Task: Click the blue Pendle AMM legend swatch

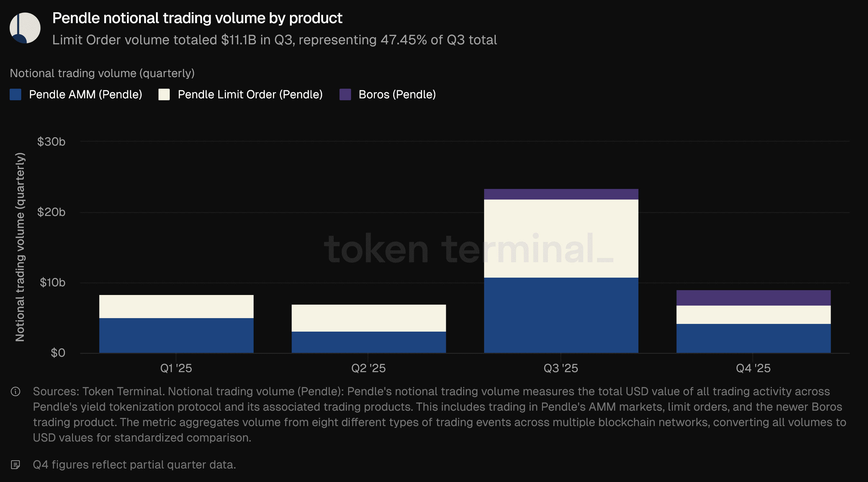Action: pos(15,95)
